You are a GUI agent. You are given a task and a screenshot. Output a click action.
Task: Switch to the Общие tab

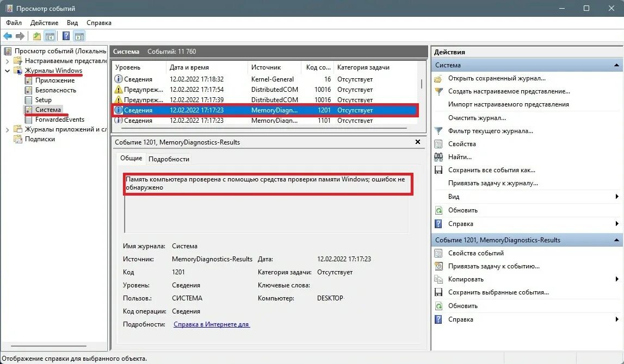pos(131,158)
